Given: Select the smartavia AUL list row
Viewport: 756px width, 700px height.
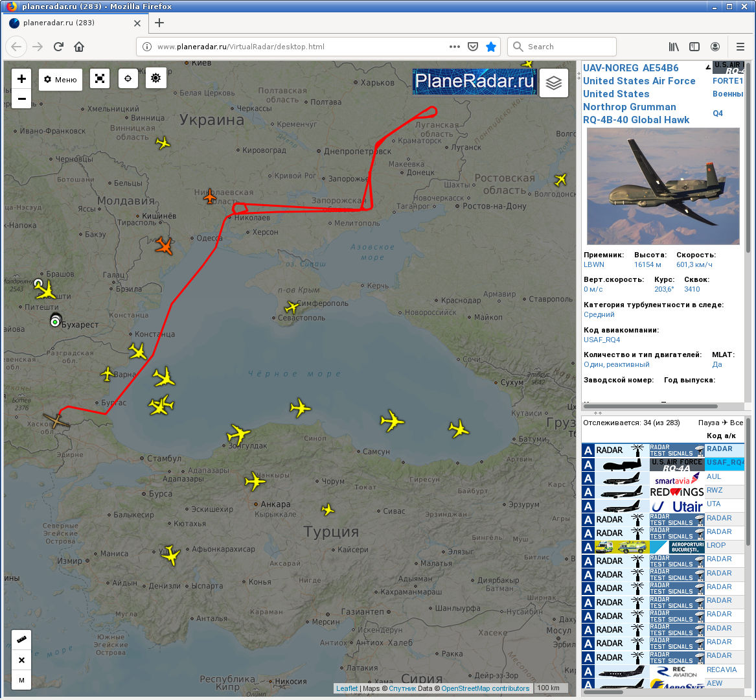Looking at the screenshot, I should [x=663, y=478].
